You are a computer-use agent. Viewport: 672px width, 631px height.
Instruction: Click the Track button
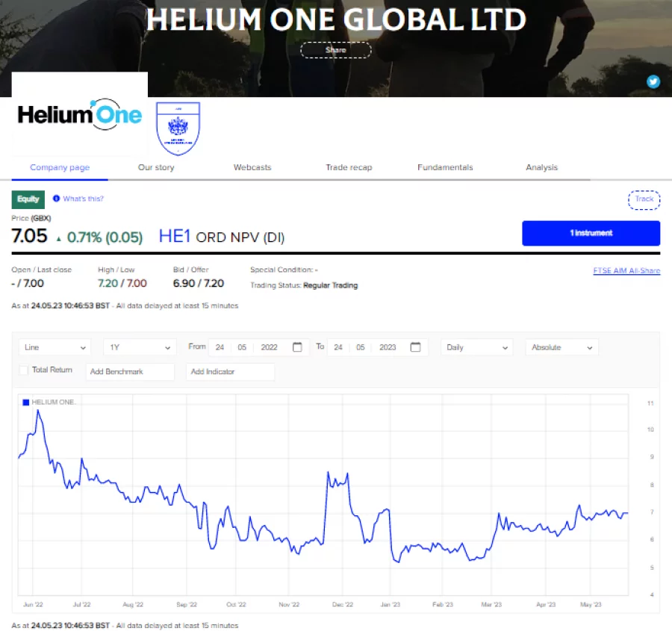(x=643, y=199)
